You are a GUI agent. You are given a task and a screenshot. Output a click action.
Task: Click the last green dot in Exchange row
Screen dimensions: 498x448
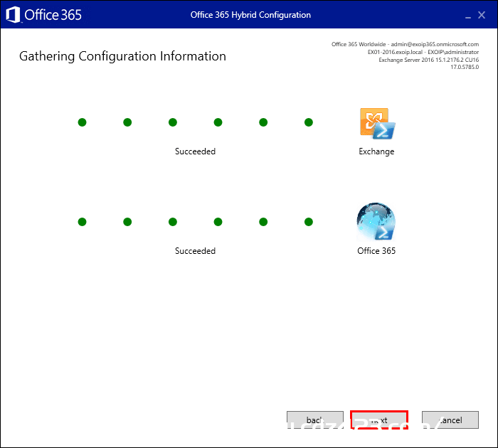pyautogui.click(x=308, y=122)
